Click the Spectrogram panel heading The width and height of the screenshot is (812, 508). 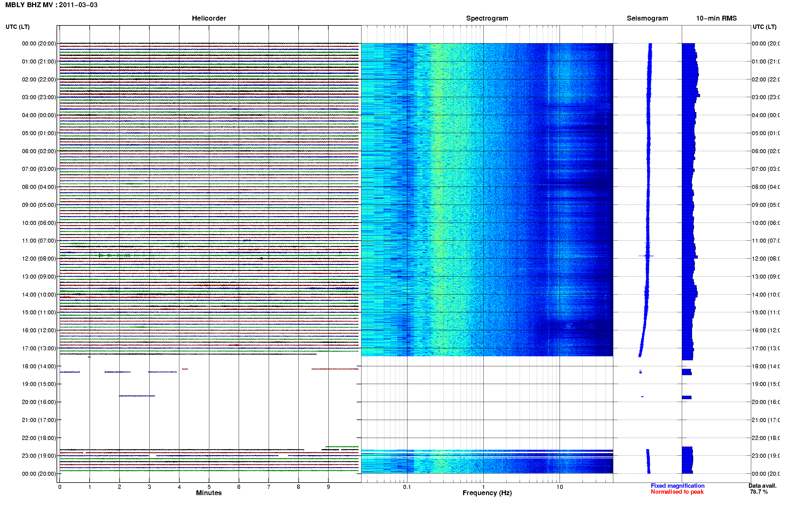pos(487,18)
